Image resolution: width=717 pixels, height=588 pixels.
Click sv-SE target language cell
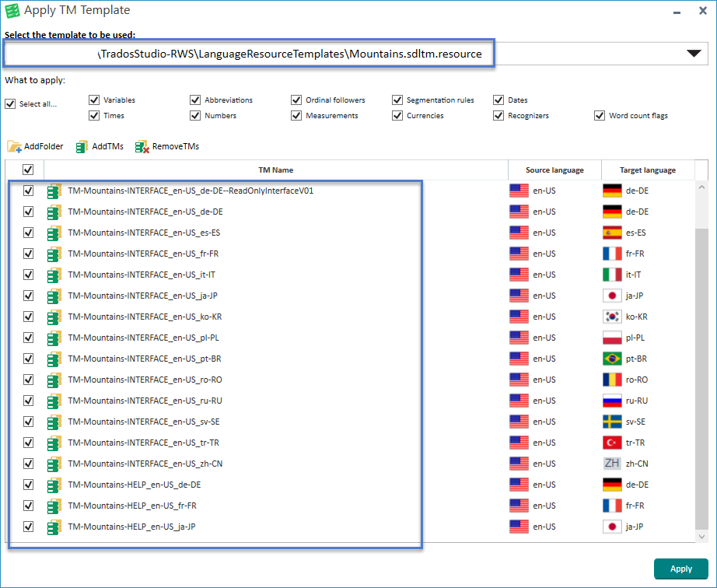648,422
